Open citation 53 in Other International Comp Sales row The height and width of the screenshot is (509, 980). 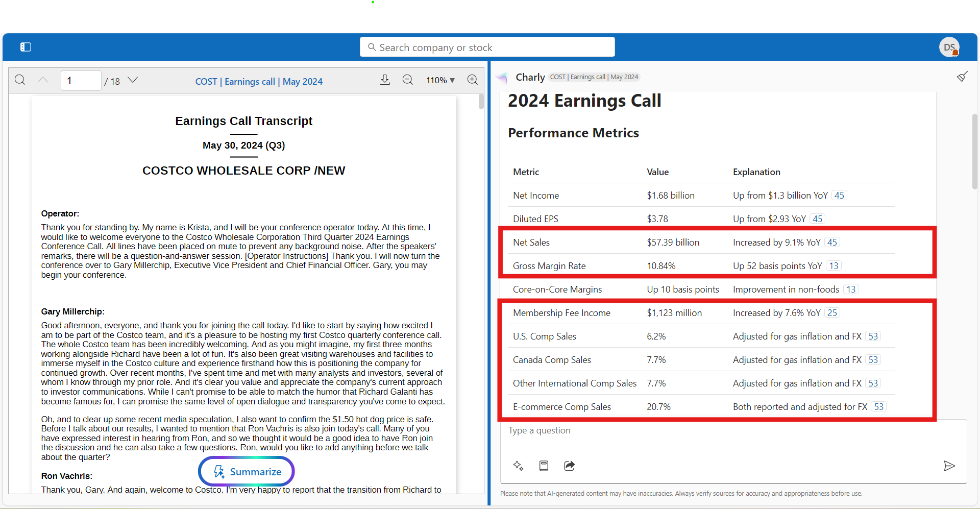[873, 383]
